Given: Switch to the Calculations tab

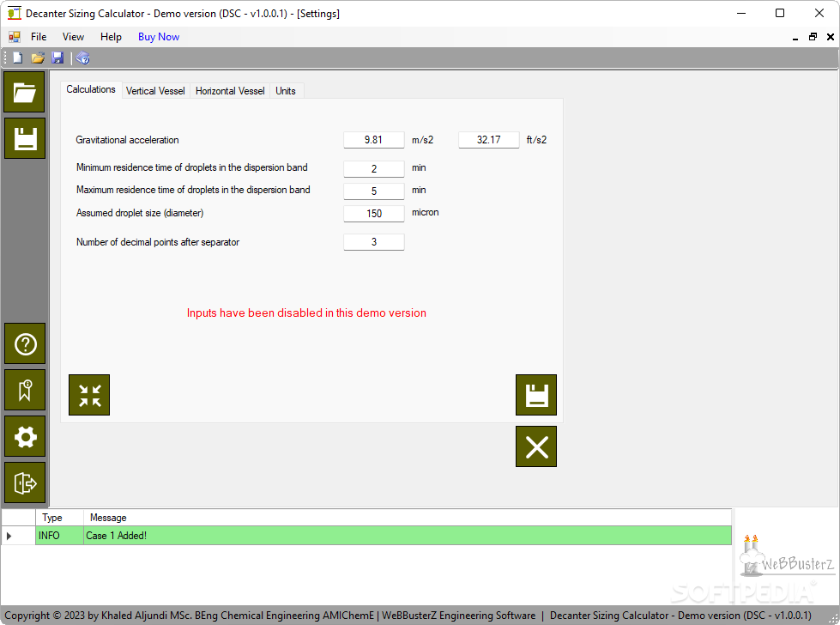Looking at the screenshot, I should click(91, 89).
